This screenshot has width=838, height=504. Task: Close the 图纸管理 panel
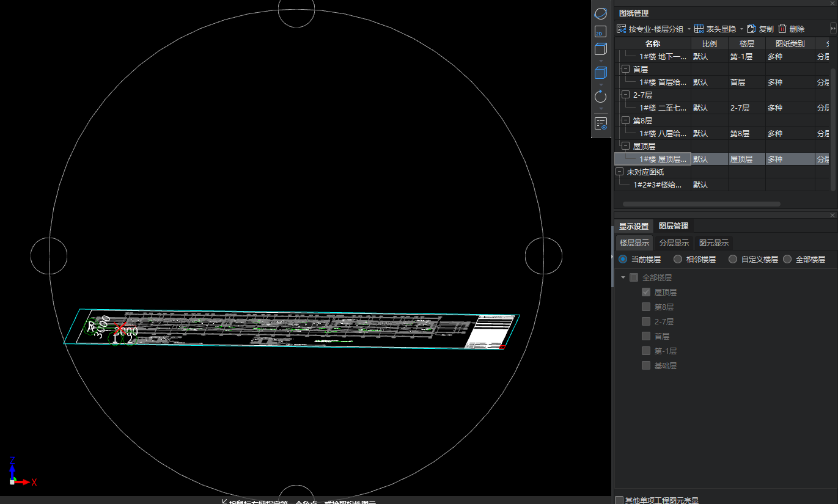point(832,3)
